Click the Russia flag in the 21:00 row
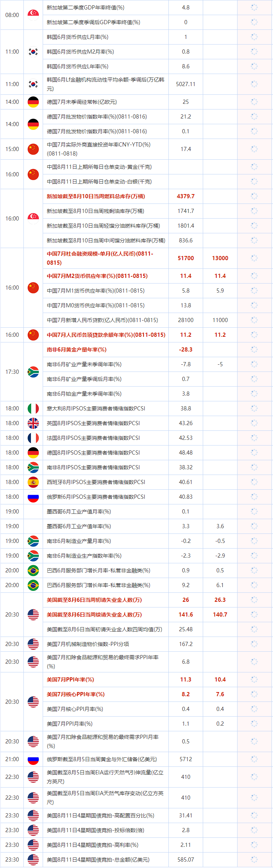This screenshot has height=868, width=273. pos(33,759)
